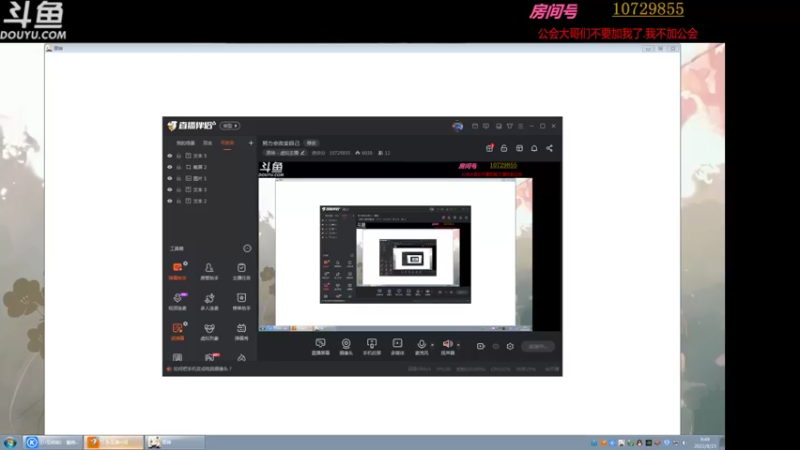
Task: Click the record camera icon near start button
Action: (481, 346)
